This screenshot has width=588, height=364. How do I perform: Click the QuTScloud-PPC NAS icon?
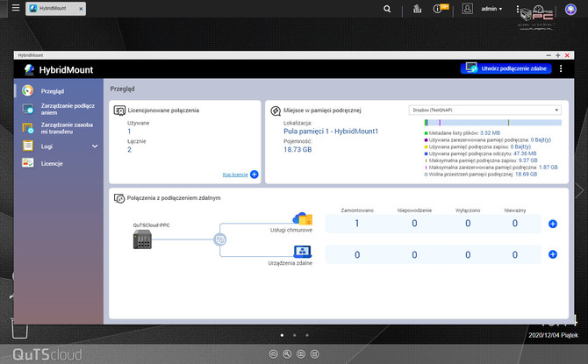142,239
